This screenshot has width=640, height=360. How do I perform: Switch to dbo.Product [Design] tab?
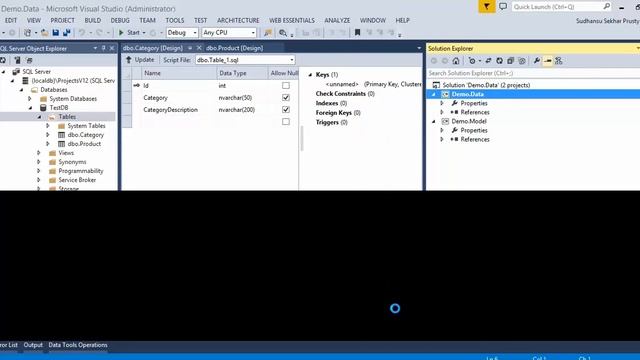(234, 48)
